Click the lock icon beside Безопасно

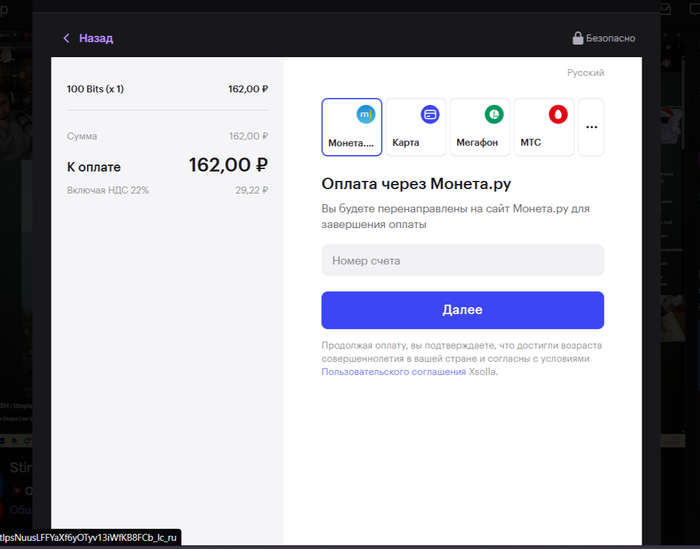point(578,38)
